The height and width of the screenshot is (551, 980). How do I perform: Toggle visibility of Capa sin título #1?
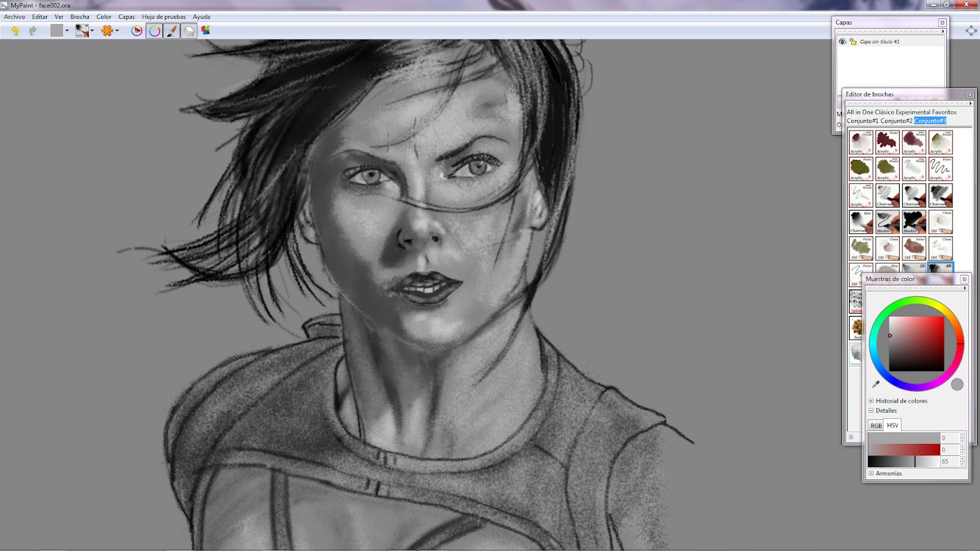(842, 42)
